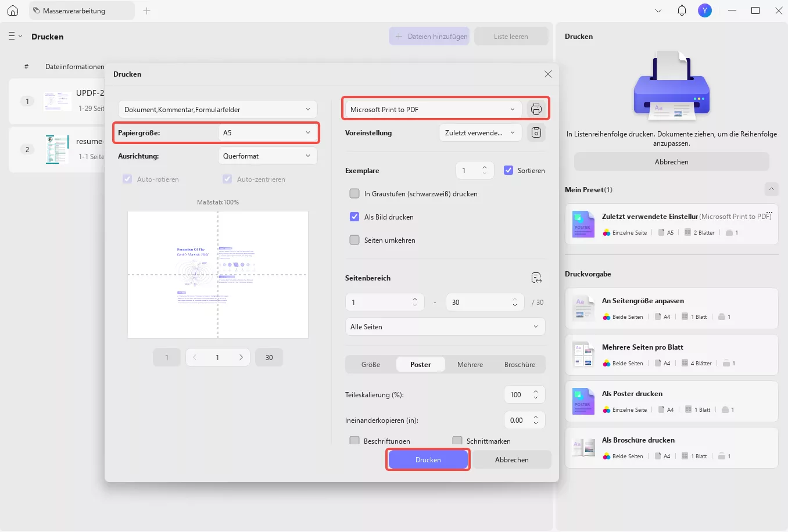Image resolution: width=788 pixels, height=532 pixels.
Task: Decrease the end page 30 with down arrow
Action: click(515, 305)
